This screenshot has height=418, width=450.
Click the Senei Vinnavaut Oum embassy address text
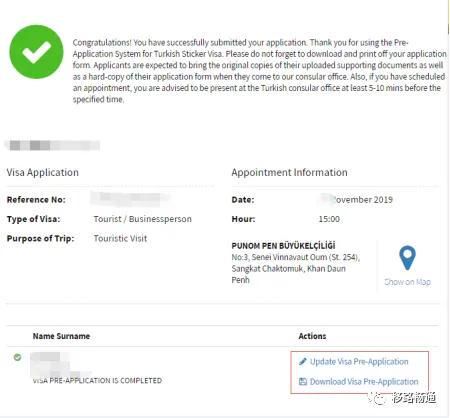point(296,268)
